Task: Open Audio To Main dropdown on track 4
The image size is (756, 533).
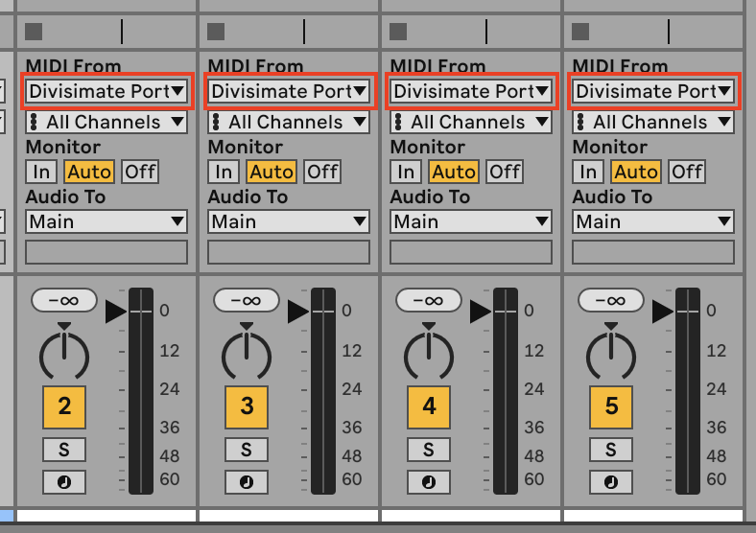Action: click(471, 221)
